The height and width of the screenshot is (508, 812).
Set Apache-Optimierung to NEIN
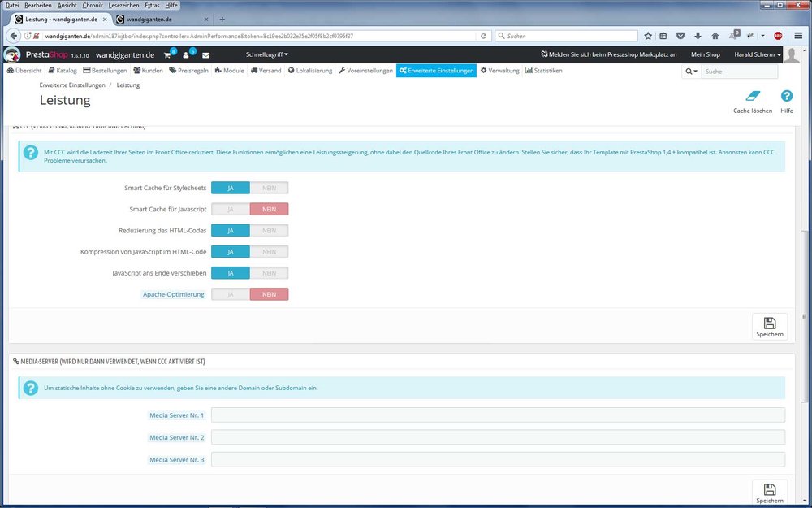point(270,294)
